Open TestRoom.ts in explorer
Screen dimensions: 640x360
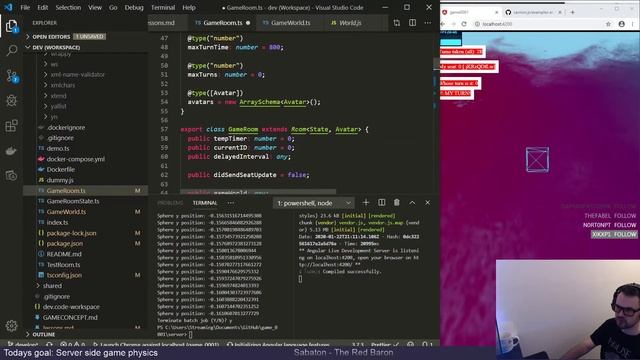click(63, 264)
